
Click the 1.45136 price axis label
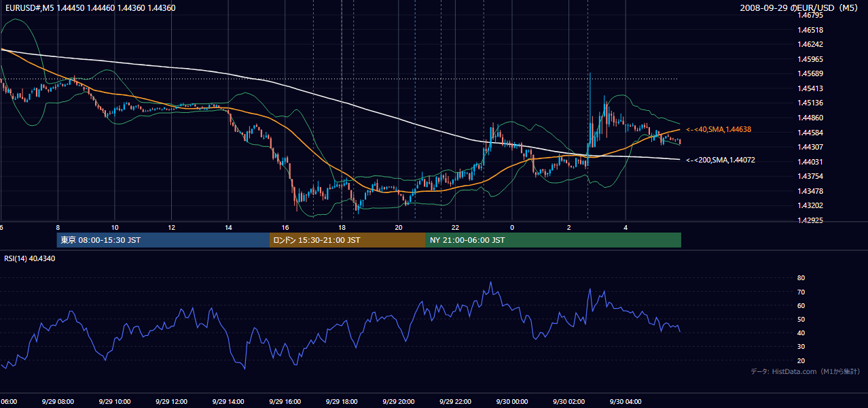tap(810, 103)
